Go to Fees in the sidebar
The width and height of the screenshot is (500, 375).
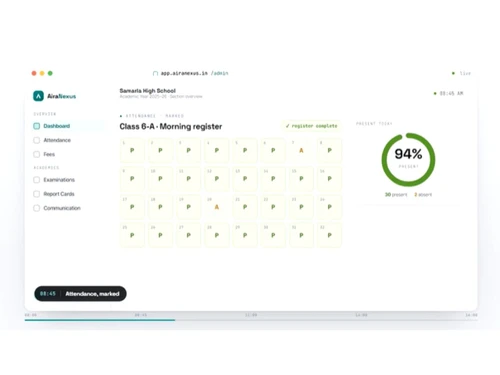click(68, 154)
